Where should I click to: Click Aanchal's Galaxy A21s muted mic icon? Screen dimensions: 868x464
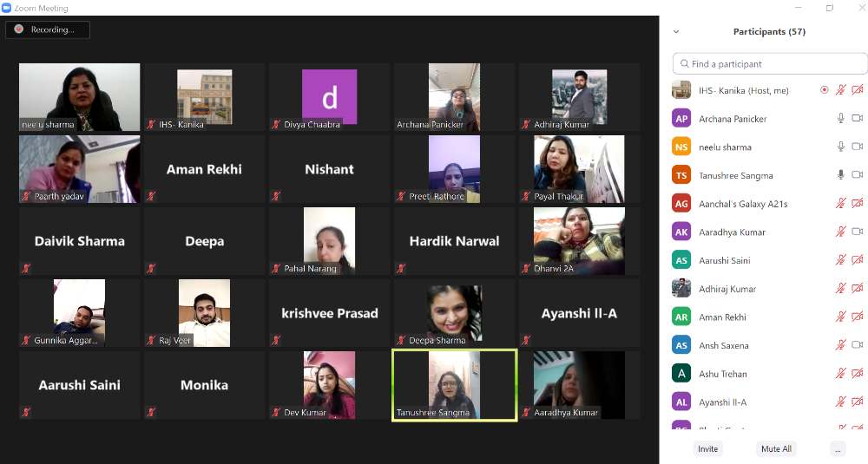click(x=841, y=204)
